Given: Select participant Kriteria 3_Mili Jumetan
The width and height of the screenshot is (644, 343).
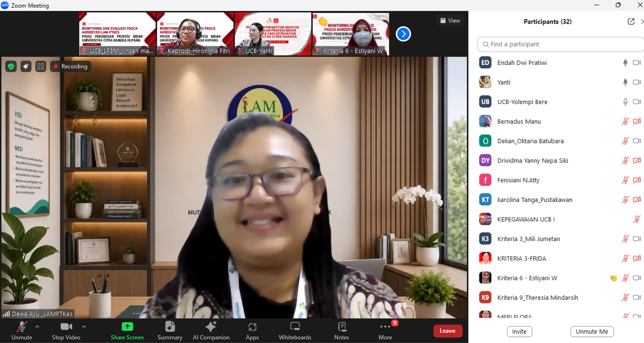Looking at the screenshot, I should pos(561,239).
